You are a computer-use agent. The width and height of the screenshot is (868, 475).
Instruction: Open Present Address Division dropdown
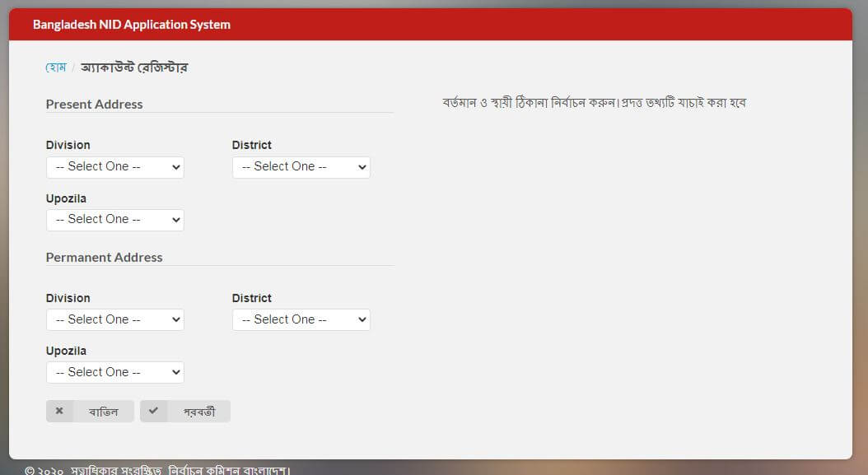point(115,167)
